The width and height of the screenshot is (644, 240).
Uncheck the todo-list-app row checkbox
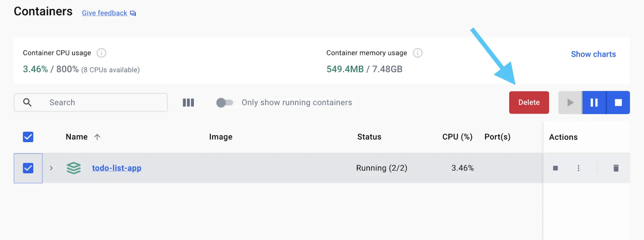pos(28,168)
